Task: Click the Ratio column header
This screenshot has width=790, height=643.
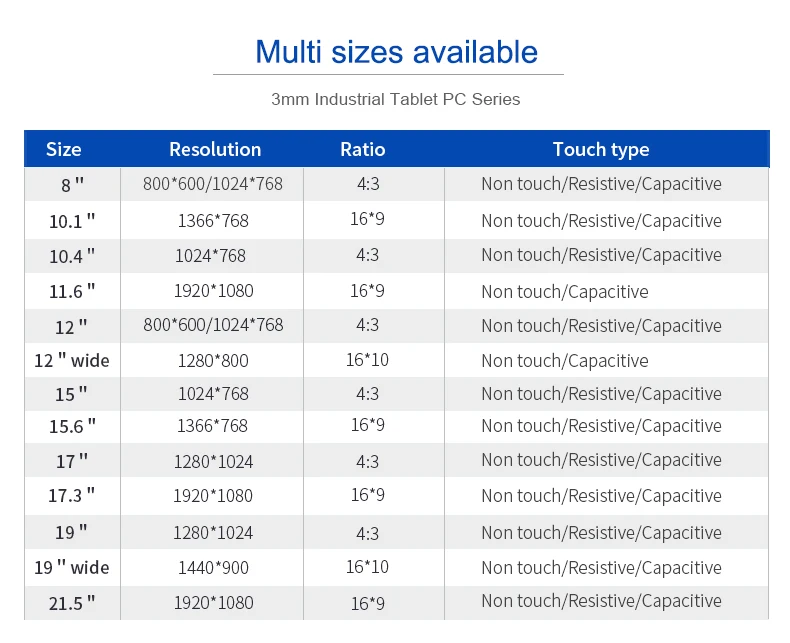Action: tap(362, 149)
